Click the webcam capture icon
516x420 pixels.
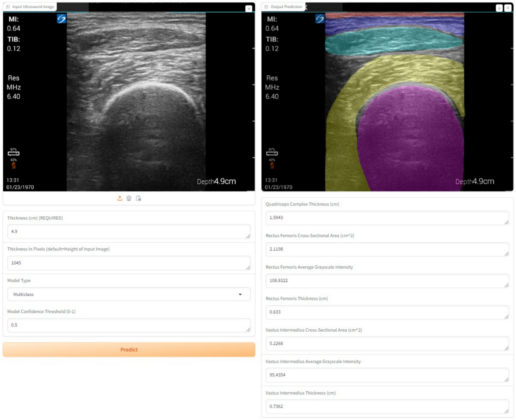click(x=129, y=198)
